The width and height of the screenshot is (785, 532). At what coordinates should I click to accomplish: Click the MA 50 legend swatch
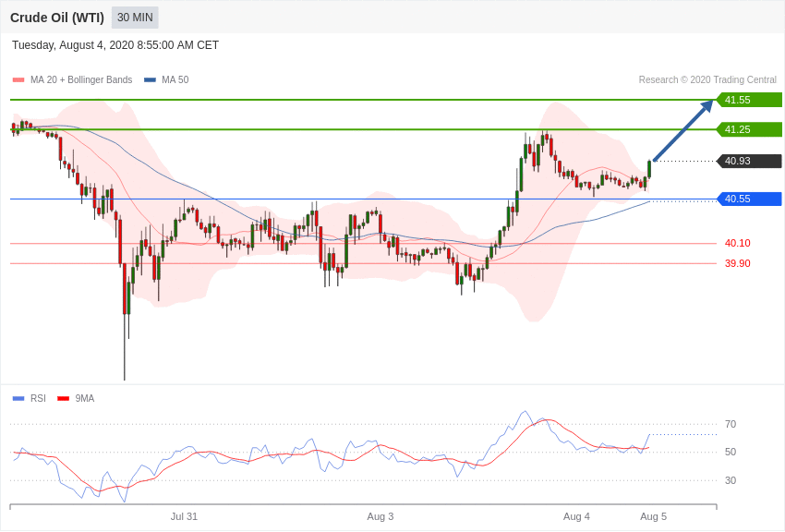click(150, 80)
